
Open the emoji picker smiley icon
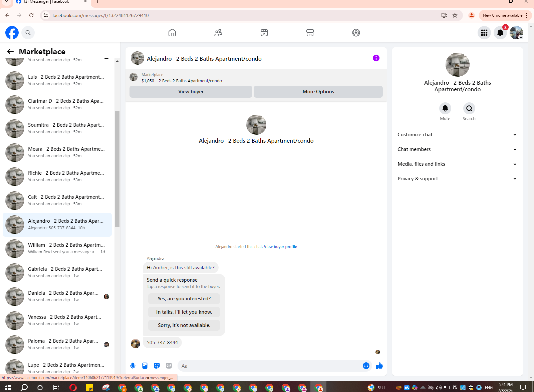pyautogui.click(x=366, y=366)
